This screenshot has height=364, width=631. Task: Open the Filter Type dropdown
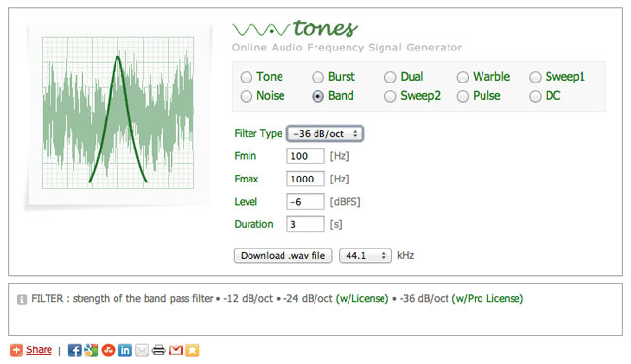(325, 134)
